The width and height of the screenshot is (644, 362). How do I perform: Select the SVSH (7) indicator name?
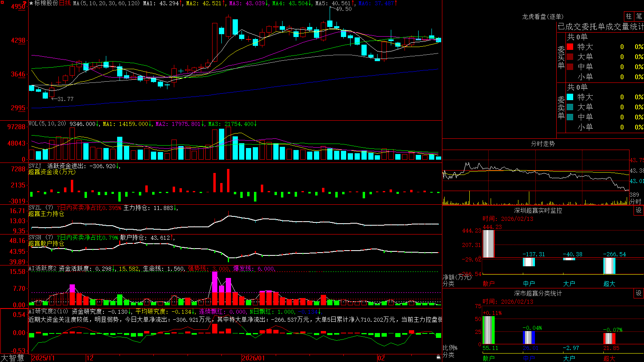[41, 238]
